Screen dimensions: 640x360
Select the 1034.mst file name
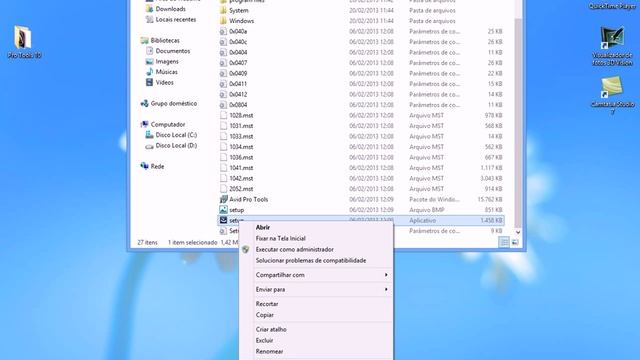click(x=241, y=147)
